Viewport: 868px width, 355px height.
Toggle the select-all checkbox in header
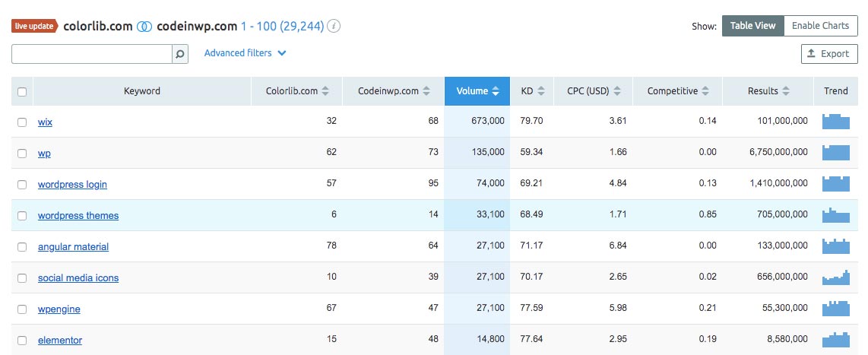(x=22, y=91)
